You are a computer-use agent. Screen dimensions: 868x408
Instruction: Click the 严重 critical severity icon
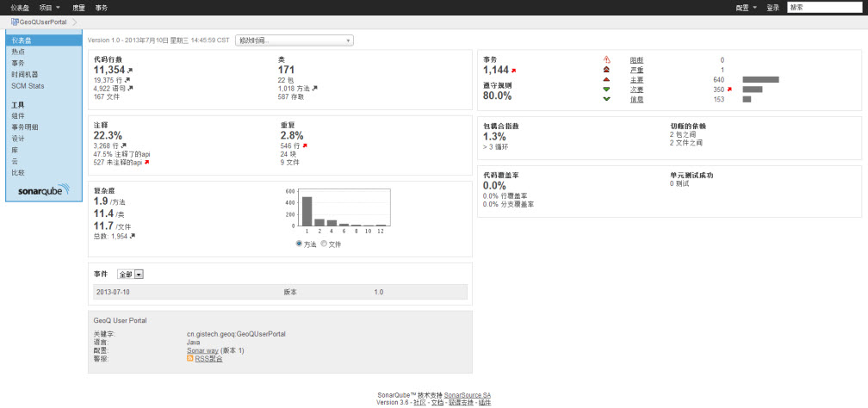pyautogui.click(x=606, y=70)
